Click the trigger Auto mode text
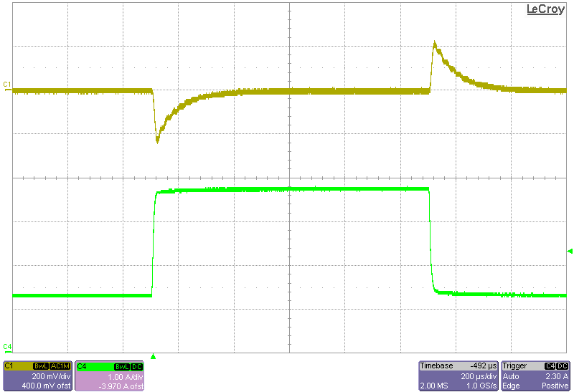This screenshot has height=392, width=574. pyautogui.click(x=511, y=376)
